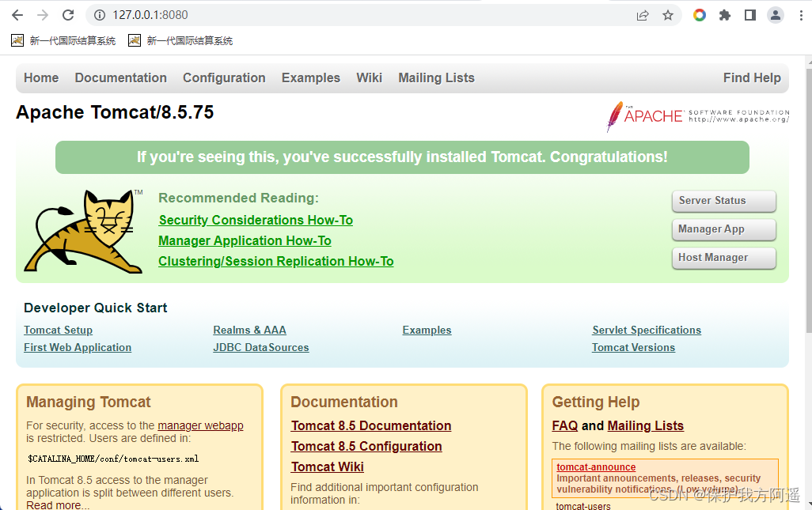Open Documentation in the navigation bar
This screenshot has height=510, width=812.
[x=120, y=77]
